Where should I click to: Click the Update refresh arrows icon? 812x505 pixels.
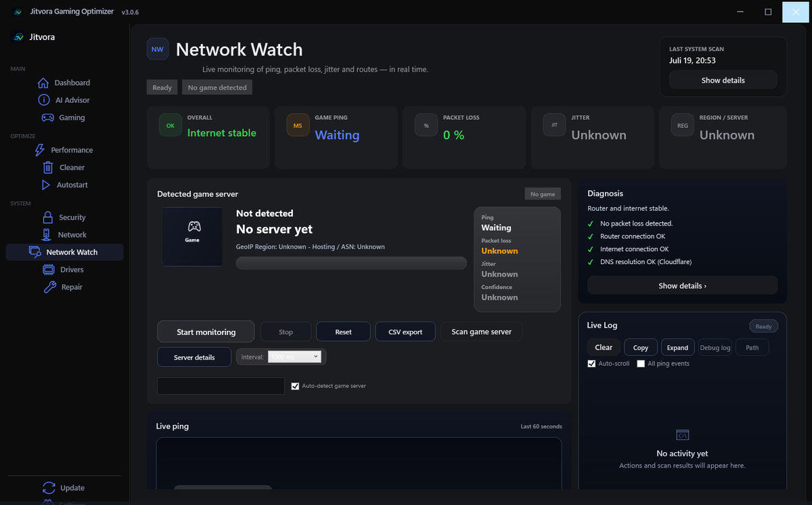(x=49, y=487)
